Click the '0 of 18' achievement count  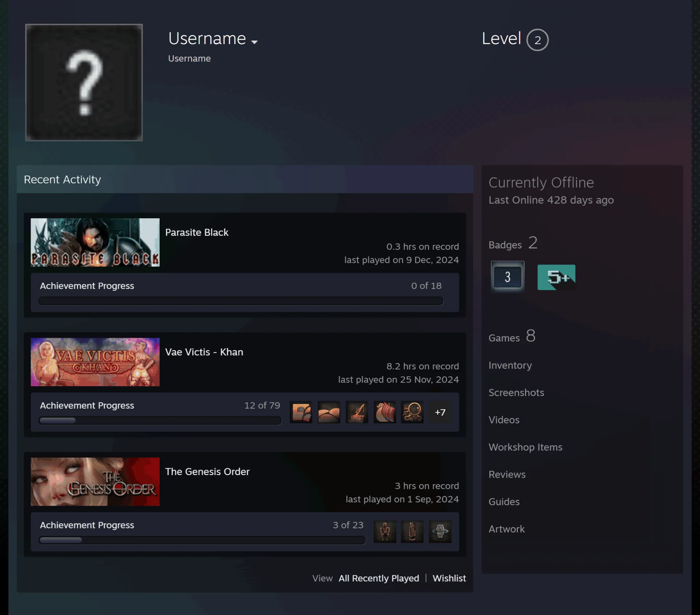(426, 286)
